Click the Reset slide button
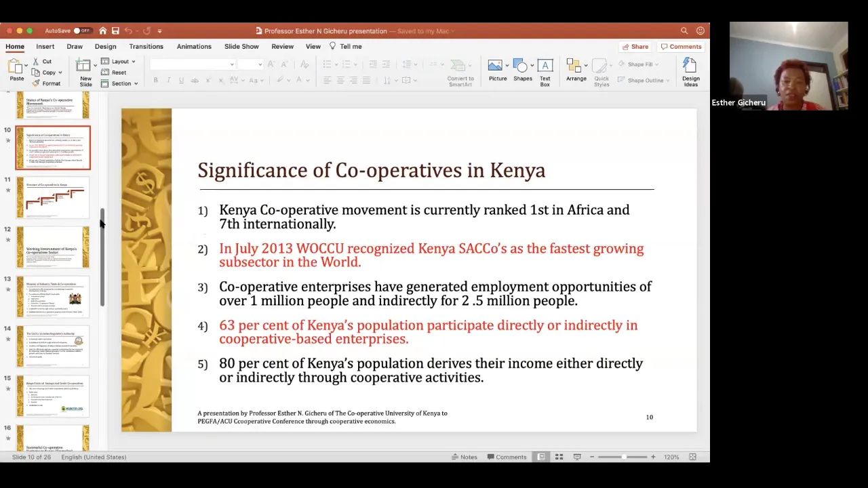Viewport: 868px width, 488px height. (x=114, y=73)
